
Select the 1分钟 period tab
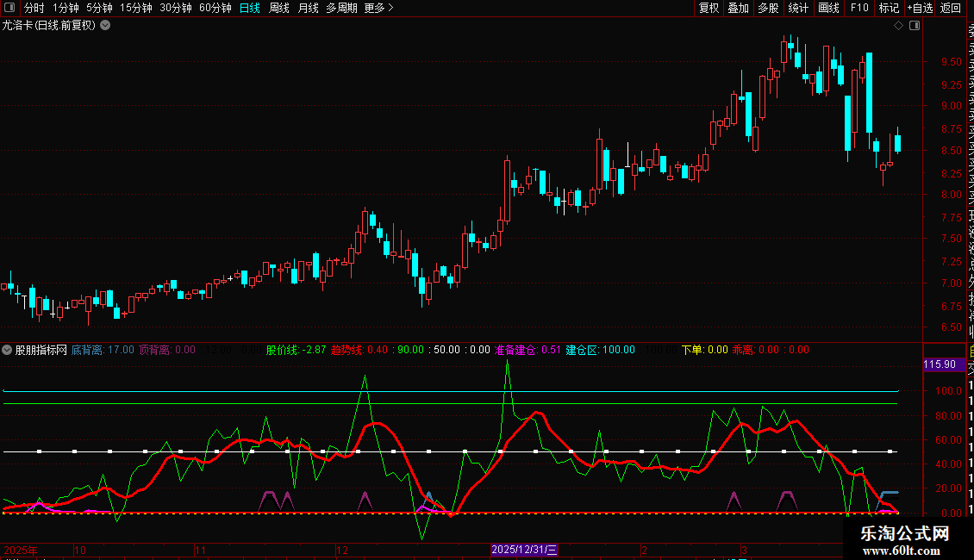coord(66,8)
